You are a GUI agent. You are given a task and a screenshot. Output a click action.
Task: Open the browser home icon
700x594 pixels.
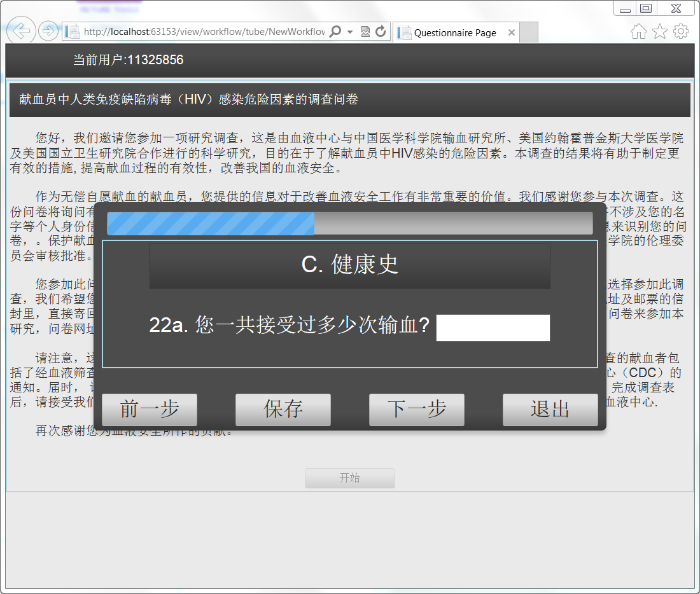click(x=638, y=31)
